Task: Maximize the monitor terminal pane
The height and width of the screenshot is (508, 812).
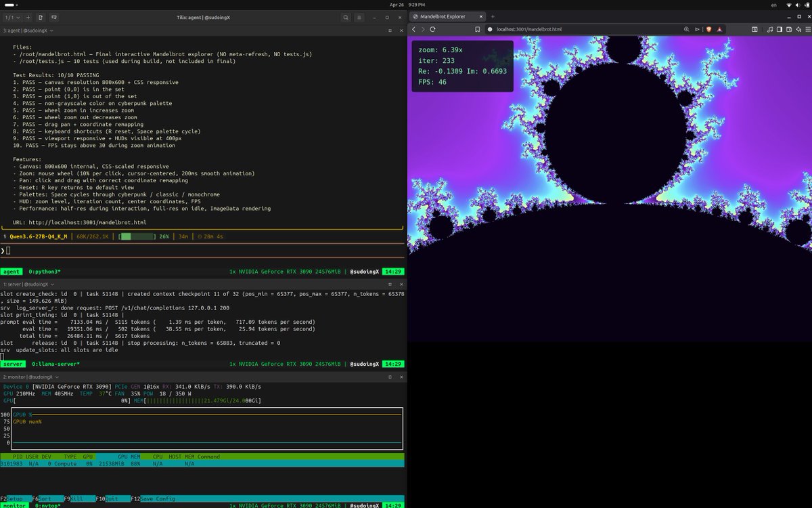Action: [390, 377]
